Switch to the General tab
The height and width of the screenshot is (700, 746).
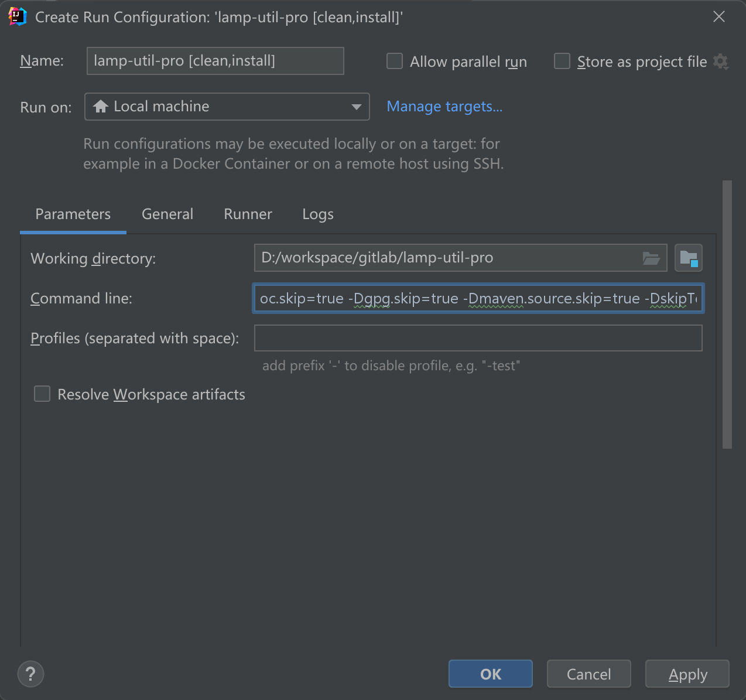click(x=167, y=214)
